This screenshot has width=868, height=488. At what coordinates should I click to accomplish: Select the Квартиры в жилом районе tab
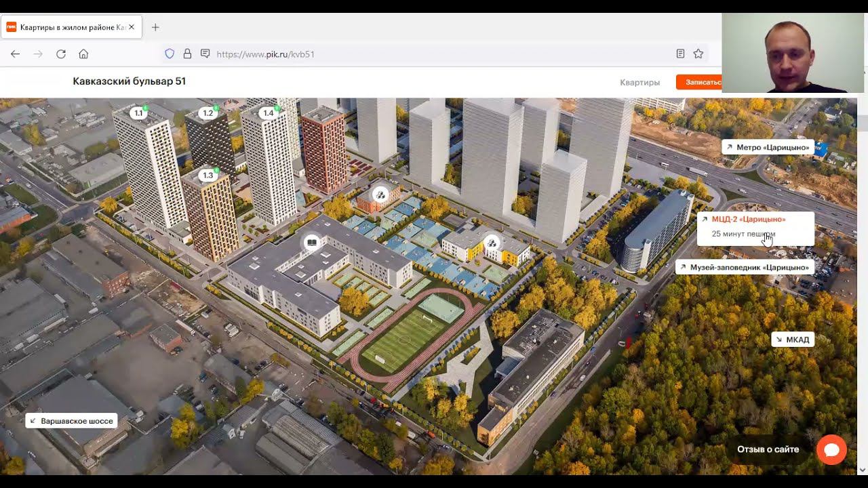pyautogui.click(x=71, y=27)
